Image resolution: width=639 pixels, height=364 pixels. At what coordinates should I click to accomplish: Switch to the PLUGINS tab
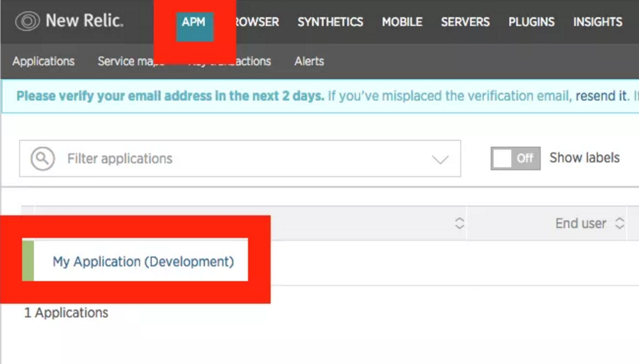[x=531, y=22]
